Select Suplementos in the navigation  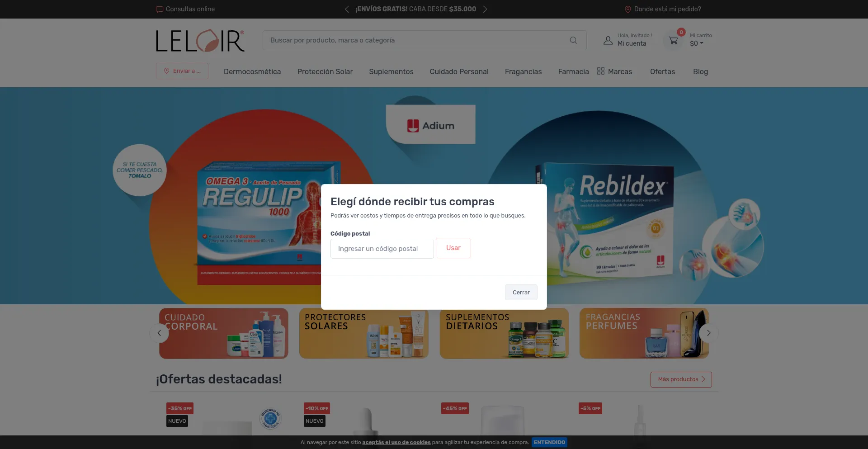391,71
